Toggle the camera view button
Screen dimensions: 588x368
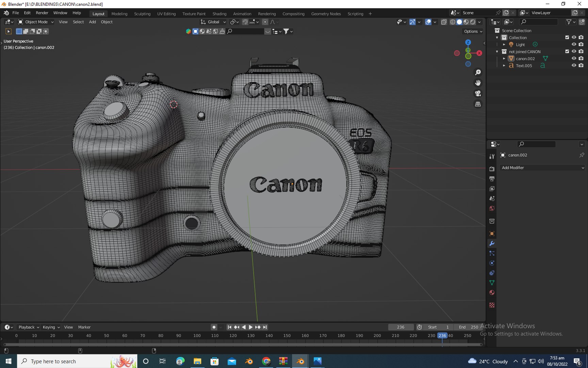tap(478, 93)
